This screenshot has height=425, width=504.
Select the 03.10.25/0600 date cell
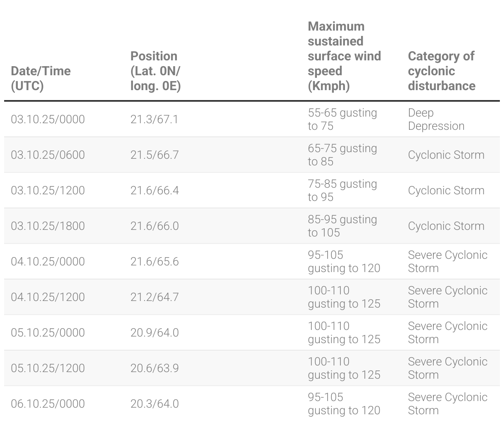48,155
